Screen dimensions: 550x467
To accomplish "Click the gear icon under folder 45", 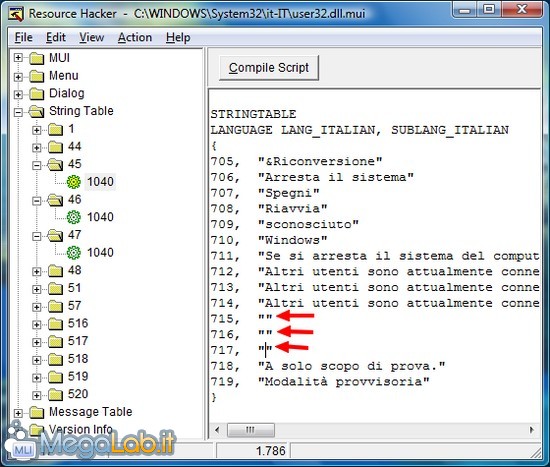I will [x=74, y=182].
